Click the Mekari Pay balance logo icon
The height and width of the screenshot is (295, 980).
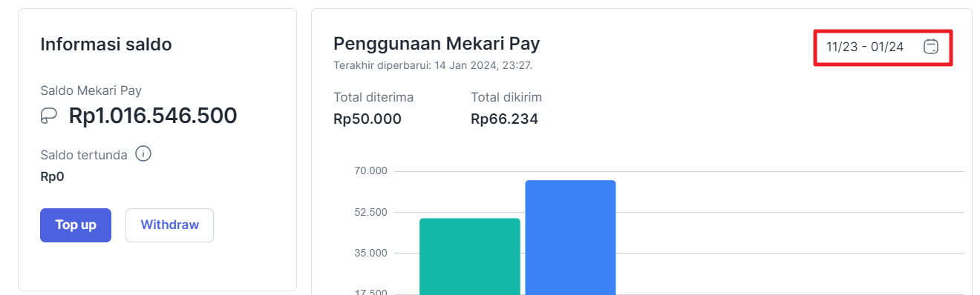tap(49, 116)
